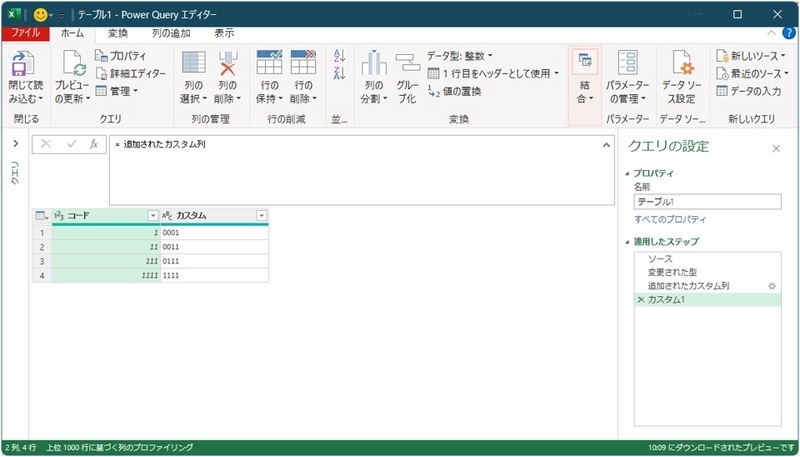Switch to the Home (ホーム) tab
Image resolution: width=800 pixels, height=457 pixels.
[x=72, y=33]
